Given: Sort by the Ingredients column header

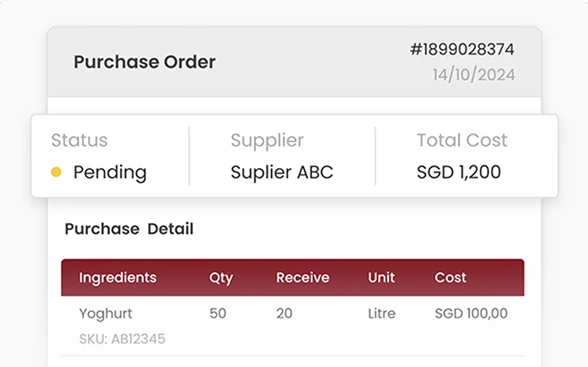Looking at the screenshot, I should 118,278.
